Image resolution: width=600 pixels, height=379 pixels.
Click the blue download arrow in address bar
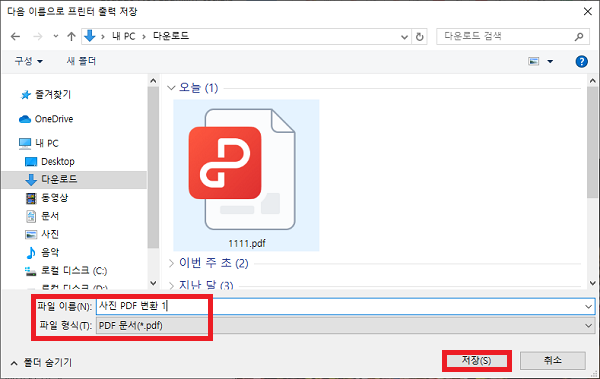point(90,36)
